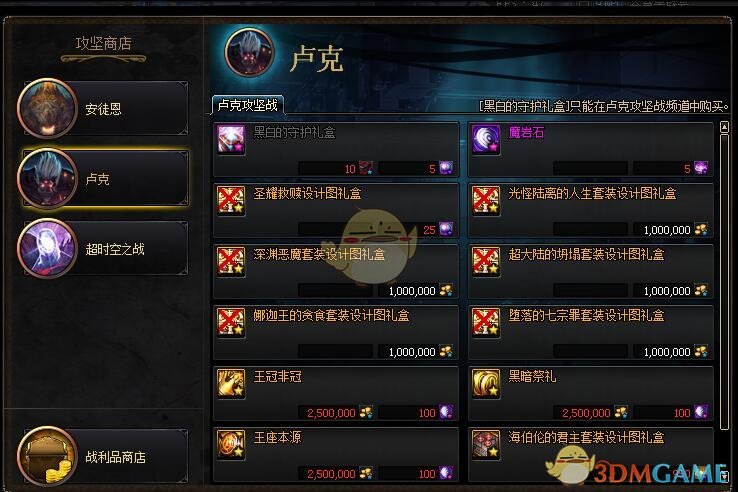The image size is (738, 492).
Task: Select the 光怪陆离的人生套装设计图礼盒 entry
Action: pyautogui.click(x=591, y=210)
